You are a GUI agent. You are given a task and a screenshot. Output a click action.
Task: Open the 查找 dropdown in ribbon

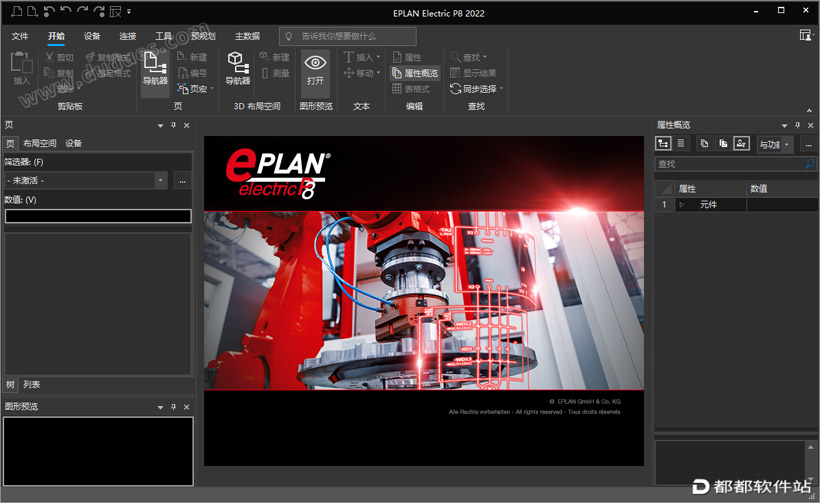485,57
